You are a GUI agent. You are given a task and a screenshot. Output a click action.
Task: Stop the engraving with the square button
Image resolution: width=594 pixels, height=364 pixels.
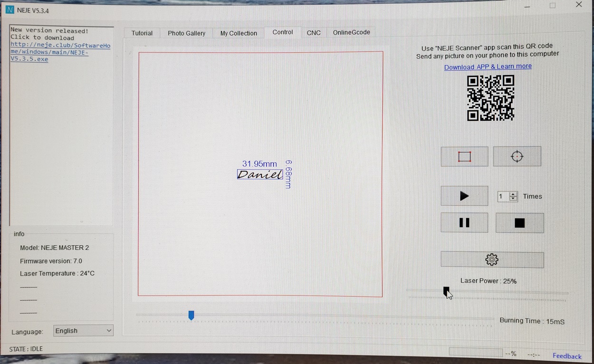pos(519,223)
